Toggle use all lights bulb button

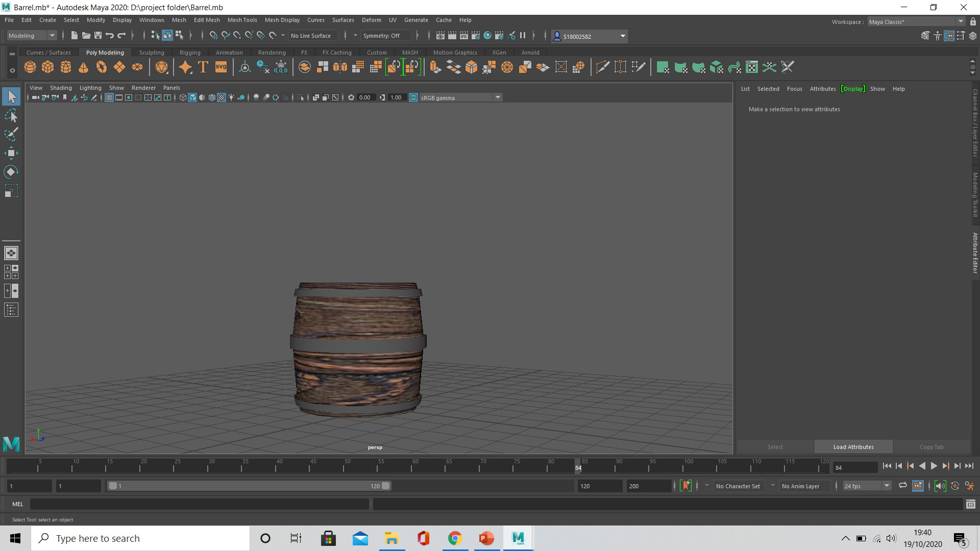[x=231, y=97]
